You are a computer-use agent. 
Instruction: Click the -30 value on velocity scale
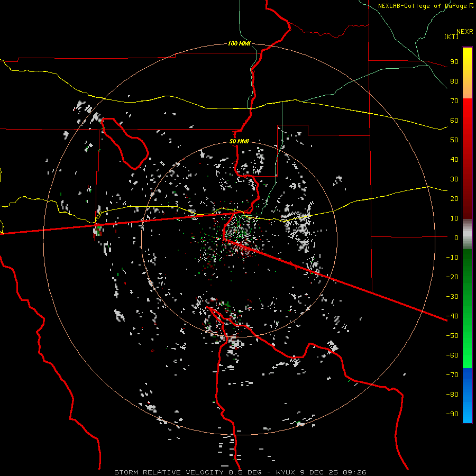[x=452, y=297]
